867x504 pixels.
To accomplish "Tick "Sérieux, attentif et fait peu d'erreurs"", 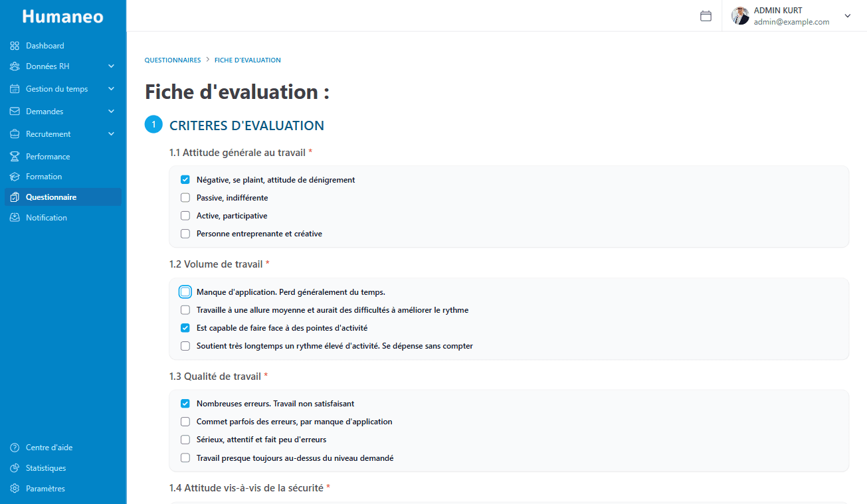I will click(x=185, y=440).
